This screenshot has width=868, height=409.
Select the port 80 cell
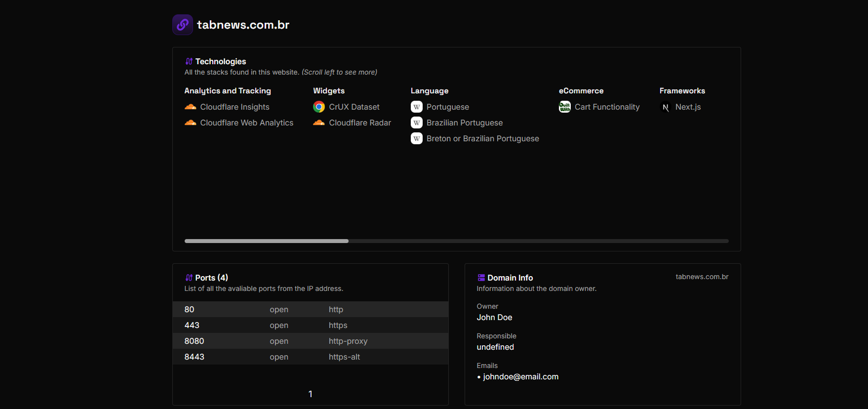coord(190,309)
